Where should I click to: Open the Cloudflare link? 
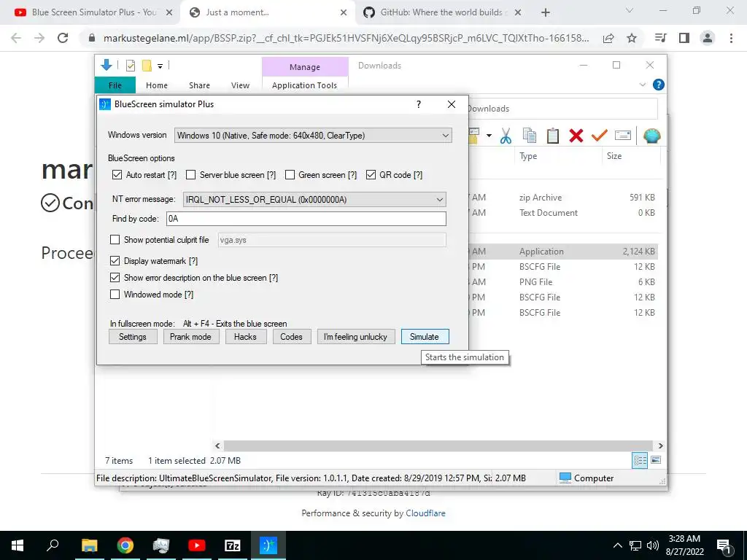(x=425, y=513)
